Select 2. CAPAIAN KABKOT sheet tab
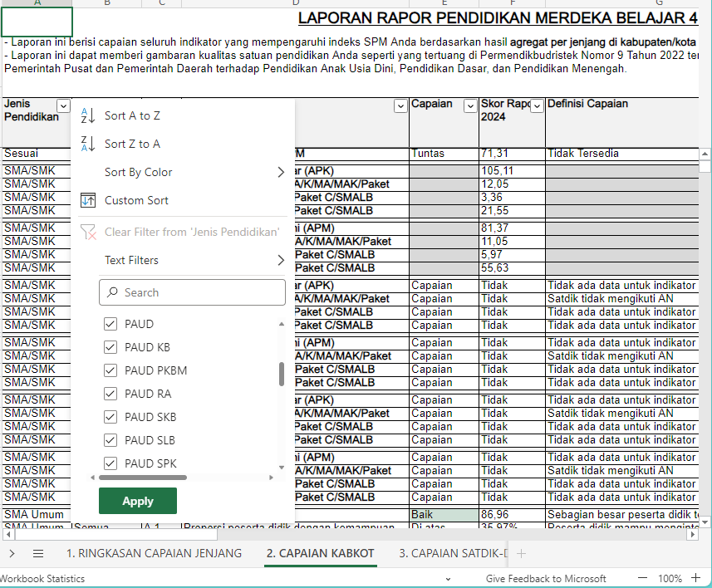The width and height of the screenshot is (712, 588). [320, 553]
